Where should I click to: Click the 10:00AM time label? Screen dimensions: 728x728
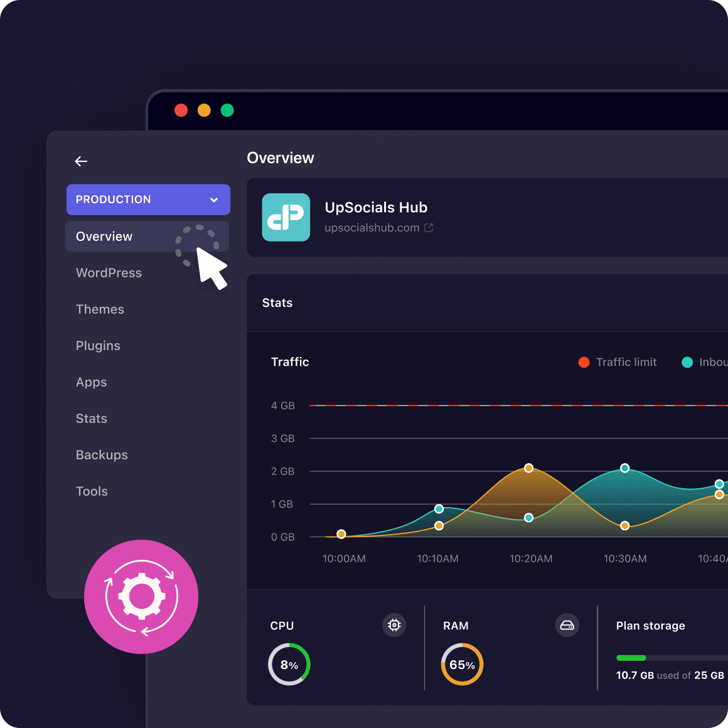coord(344,559)
